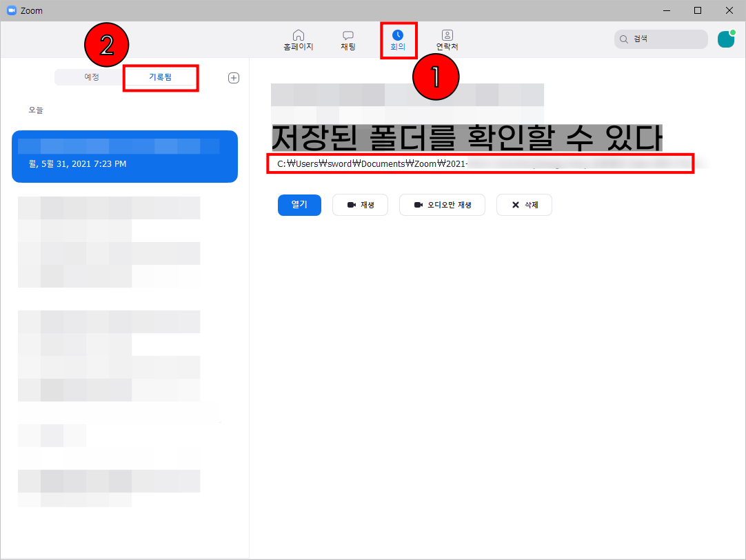Click the 열기 button to open folder
Image resolution: width=746 pixels, height=560 pixels.
tap(299, 205)
